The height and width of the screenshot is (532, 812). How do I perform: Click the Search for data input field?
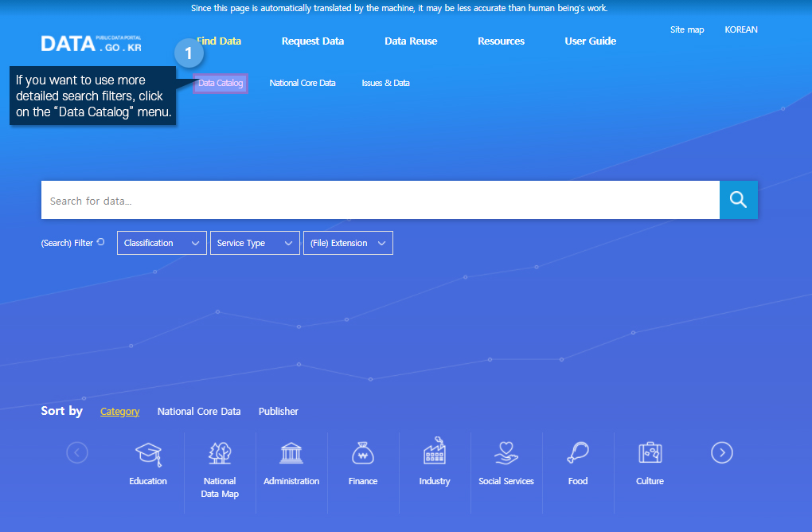380,201
